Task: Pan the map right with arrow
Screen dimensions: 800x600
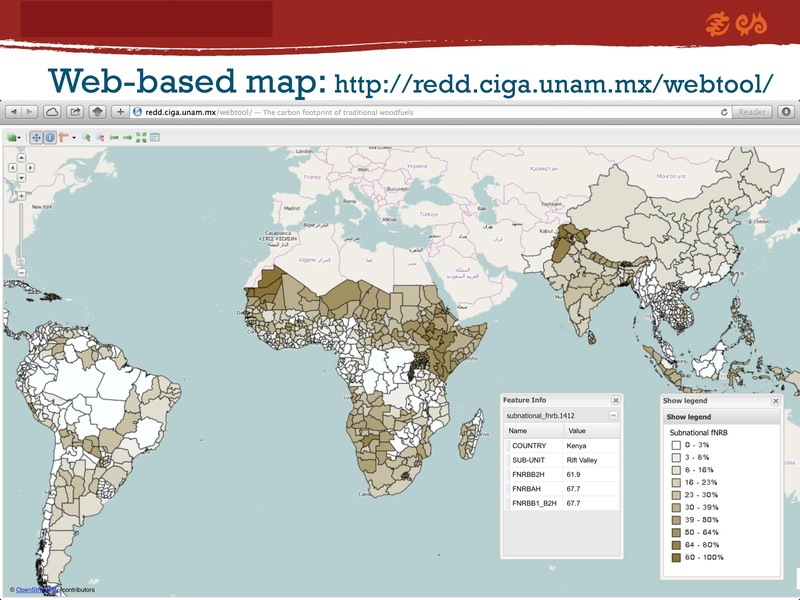Action: click(29, 168)
